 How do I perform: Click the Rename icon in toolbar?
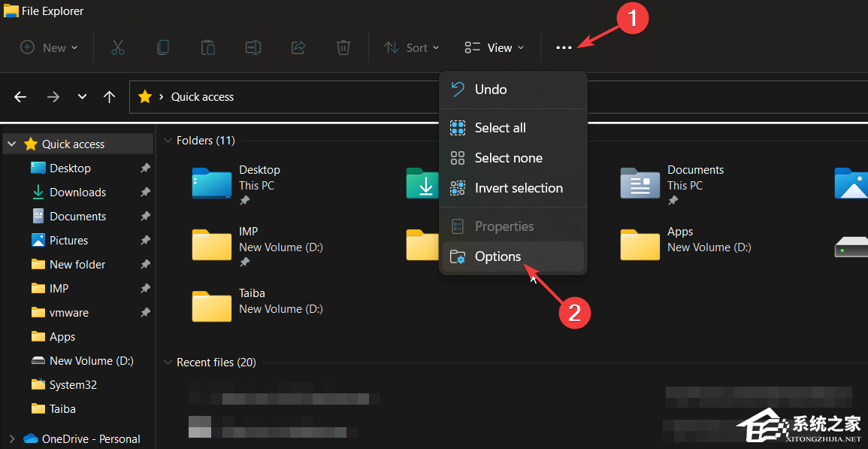pos(253,47)
